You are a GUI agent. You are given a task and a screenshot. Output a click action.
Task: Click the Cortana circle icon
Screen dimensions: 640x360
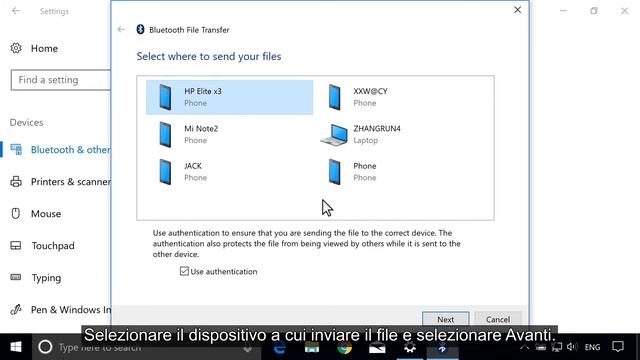[45, 347]
